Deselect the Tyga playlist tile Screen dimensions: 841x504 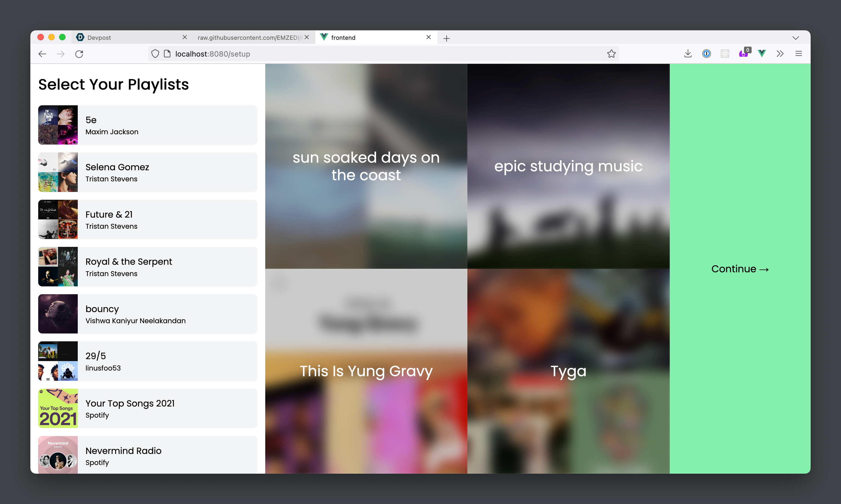(x=568, y=371)
